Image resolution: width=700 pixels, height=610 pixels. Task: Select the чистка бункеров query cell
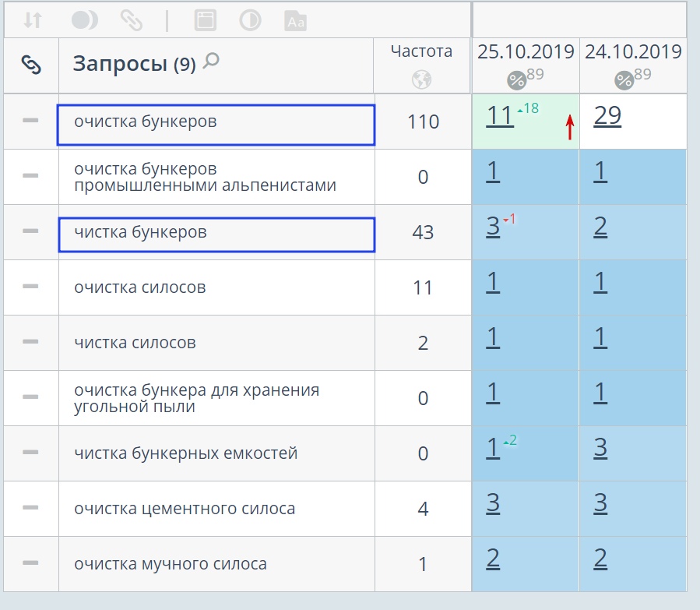click(x=216, y=233)
